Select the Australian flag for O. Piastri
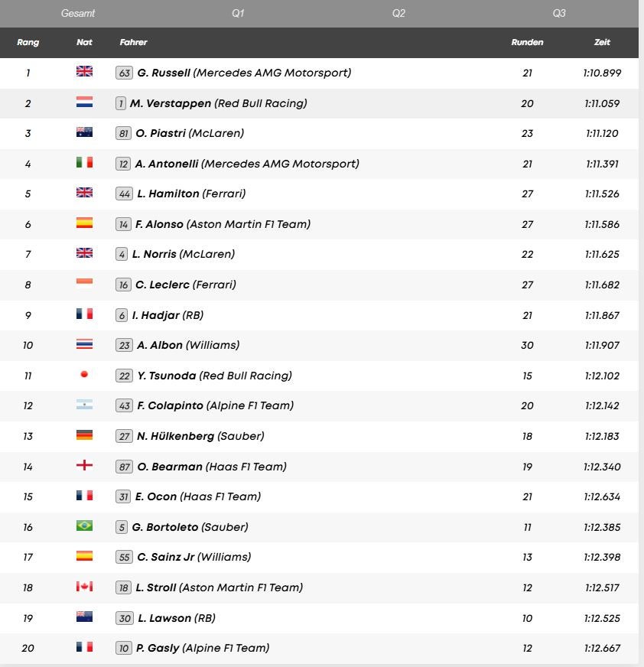Viewport: 644px width, 667px height. (x=84, y=133)
